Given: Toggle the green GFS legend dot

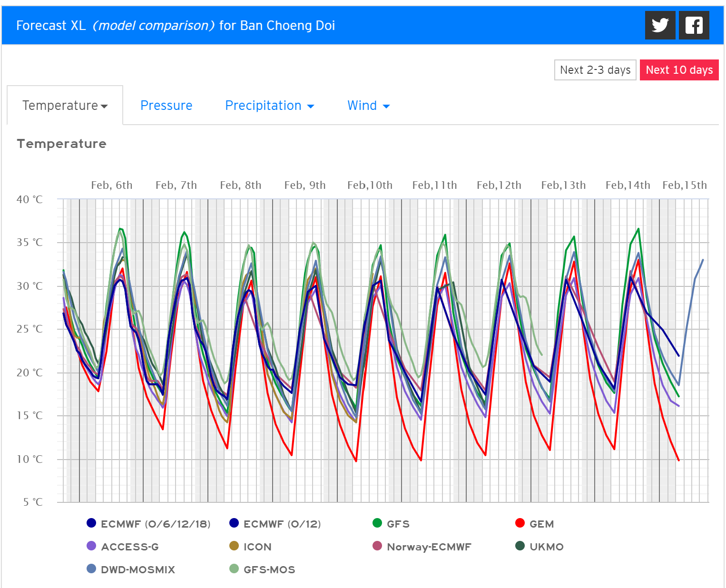Looking at the screenshot, I should pos(377,523).
